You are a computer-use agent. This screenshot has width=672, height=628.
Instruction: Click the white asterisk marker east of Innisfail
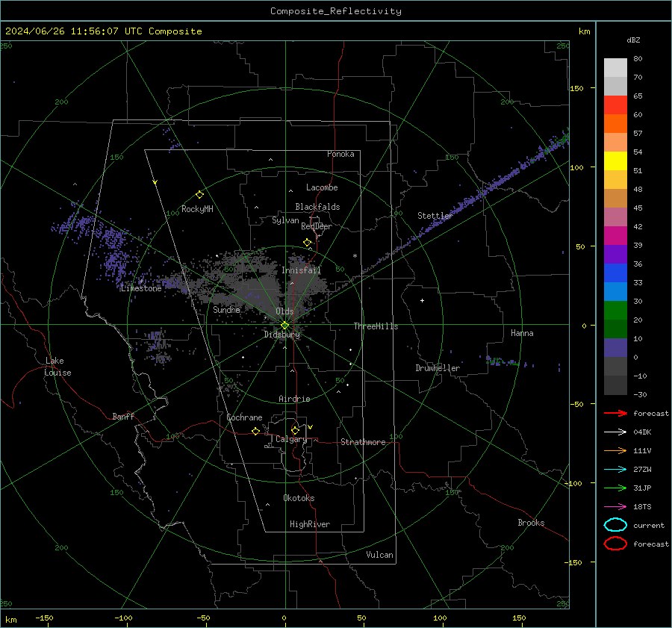click(355, 256)
